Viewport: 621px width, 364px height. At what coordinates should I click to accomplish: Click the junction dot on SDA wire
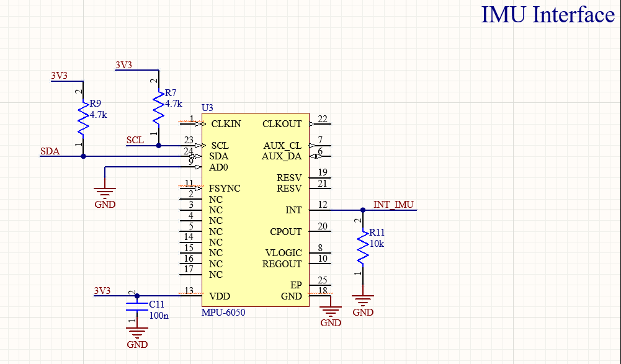coord(83,156)
